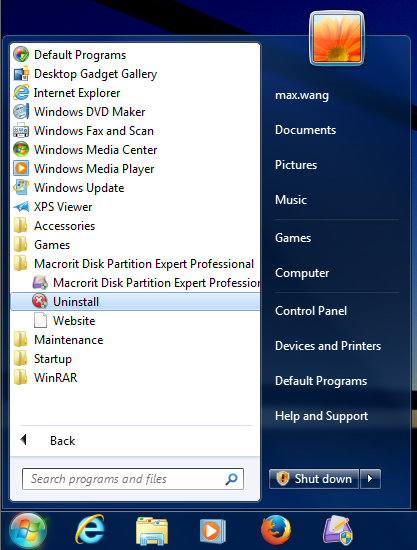Click the Search programs and files box
Image resolution: width=417 pixels, height=550 pixels.
point(133,479)
